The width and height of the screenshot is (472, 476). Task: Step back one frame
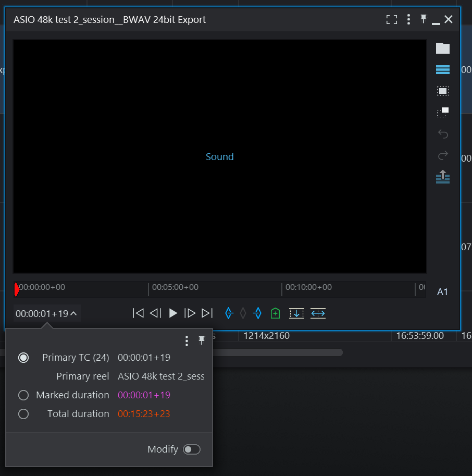(x=155, y=313)
